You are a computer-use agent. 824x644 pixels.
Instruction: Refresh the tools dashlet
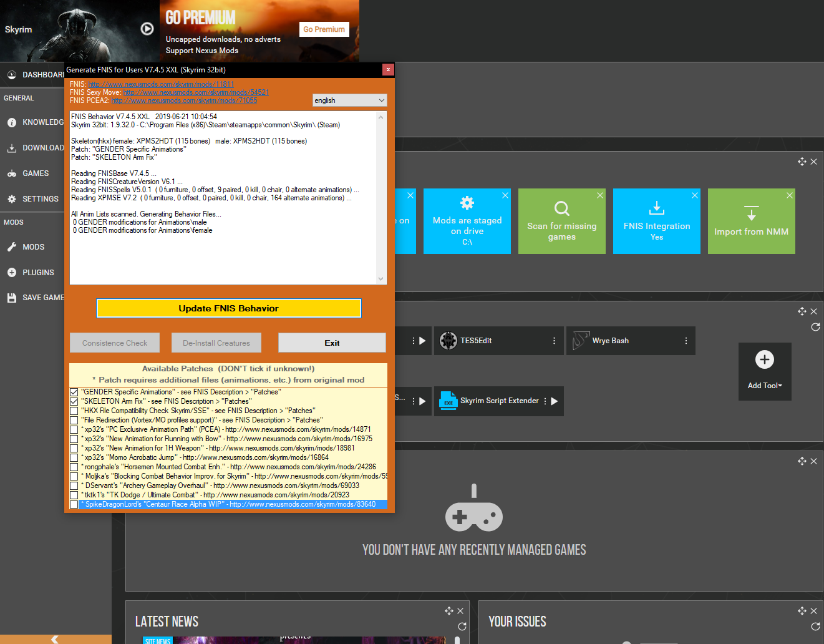[x=815, y=327]
